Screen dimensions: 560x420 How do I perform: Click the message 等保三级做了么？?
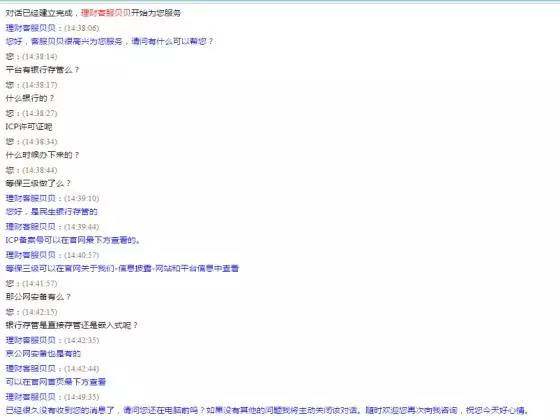[x=38, y=184]
